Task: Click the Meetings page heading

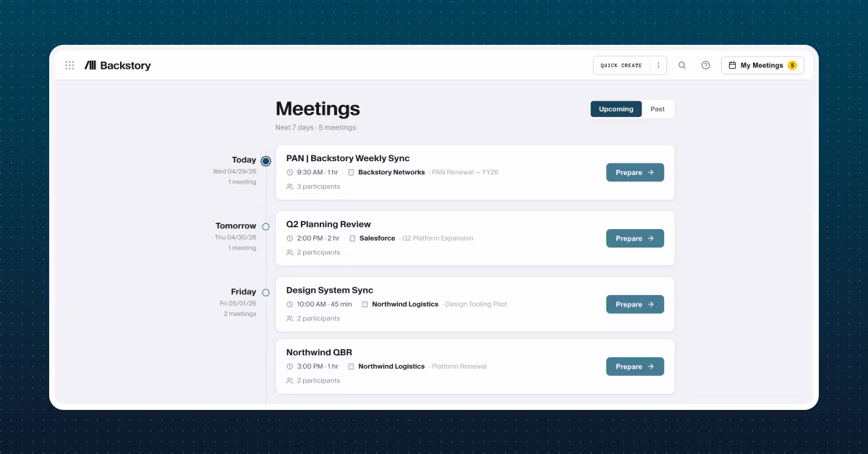Action: [x=318, y=108]
